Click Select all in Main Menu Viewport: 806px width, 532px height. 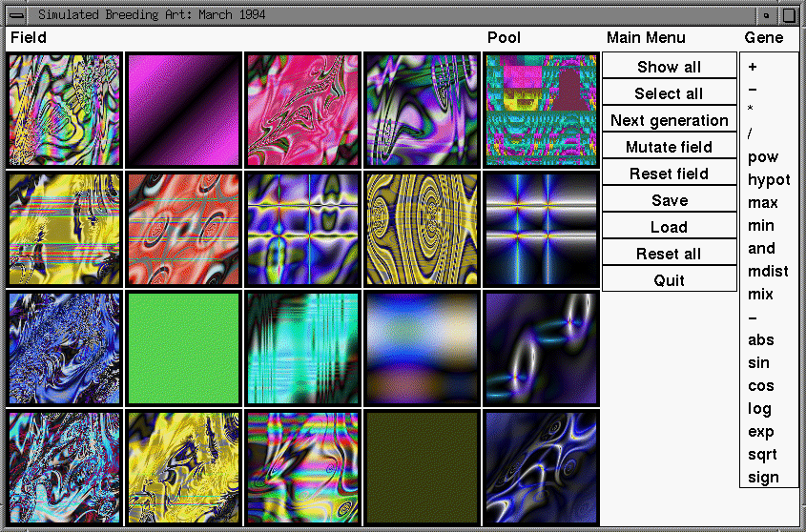pyautogui.click(x=669, y=93)
